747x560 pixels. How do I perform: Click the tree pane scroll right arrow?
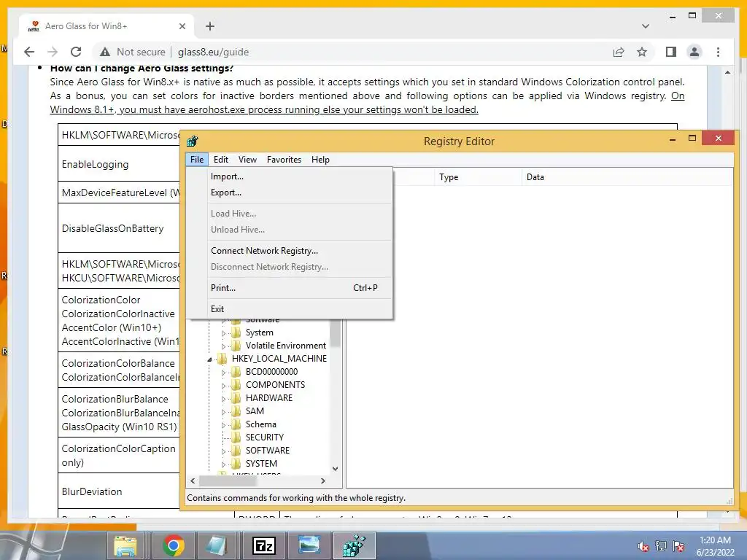[323, 481]
